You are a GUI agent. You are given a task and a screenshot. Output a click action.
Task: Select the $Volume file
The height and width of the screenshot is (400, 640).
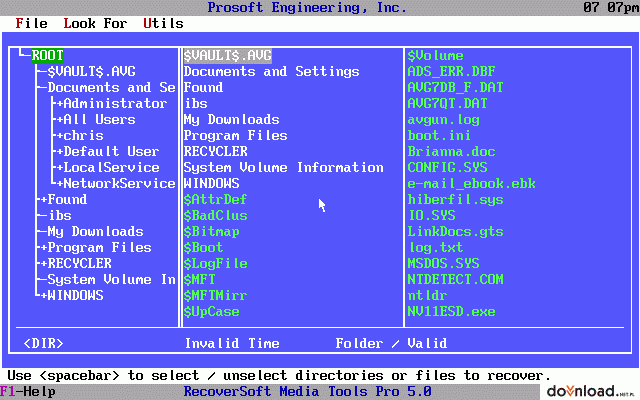pyautogui.click(x=436, y=56)
